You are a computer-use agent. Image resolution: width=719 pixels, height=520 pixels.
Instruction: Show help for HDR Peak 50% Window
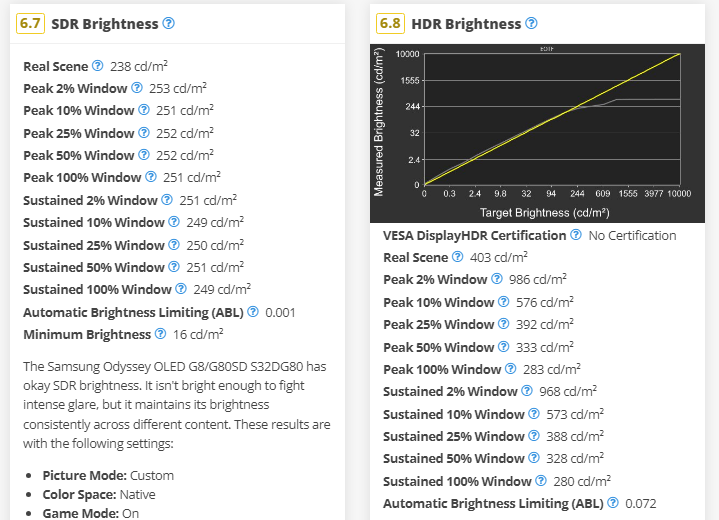pyautogui.click(x=503, y=347)
